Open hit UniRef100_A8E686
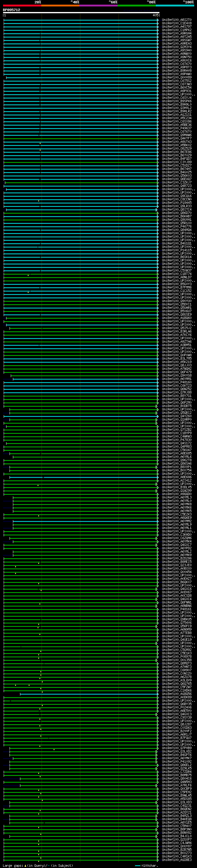The height and width of the screenshot is (868, 197). [x=177, y=477]
